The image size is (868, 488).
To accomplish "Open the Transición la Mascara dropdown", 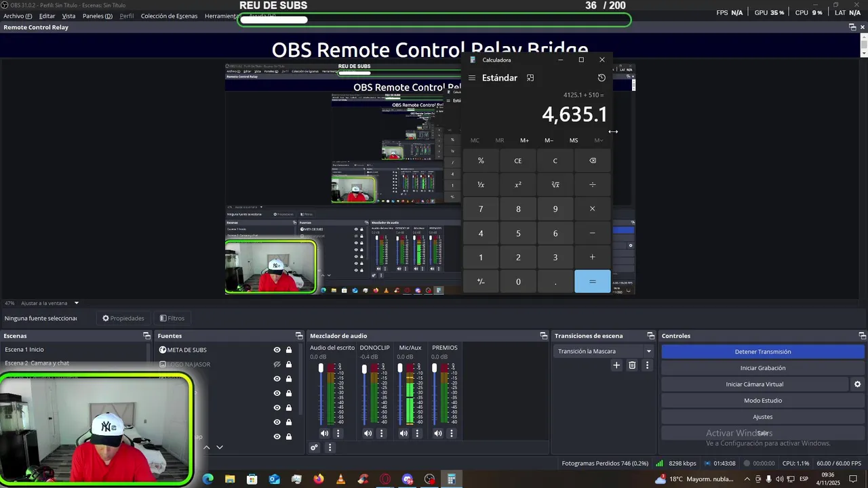I will (x=604, y=351).
